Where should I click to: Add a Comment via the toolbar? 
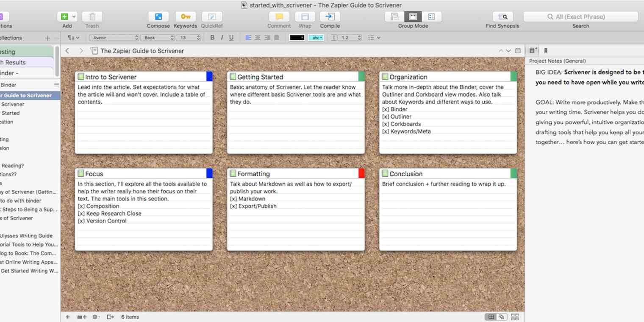pos(279,17)
